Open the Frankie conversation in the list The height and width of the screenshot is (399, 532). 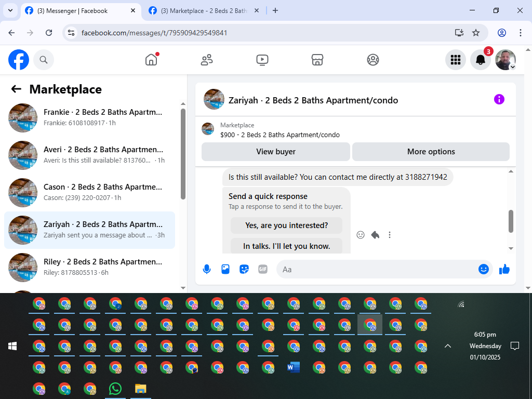pos(89,117)
